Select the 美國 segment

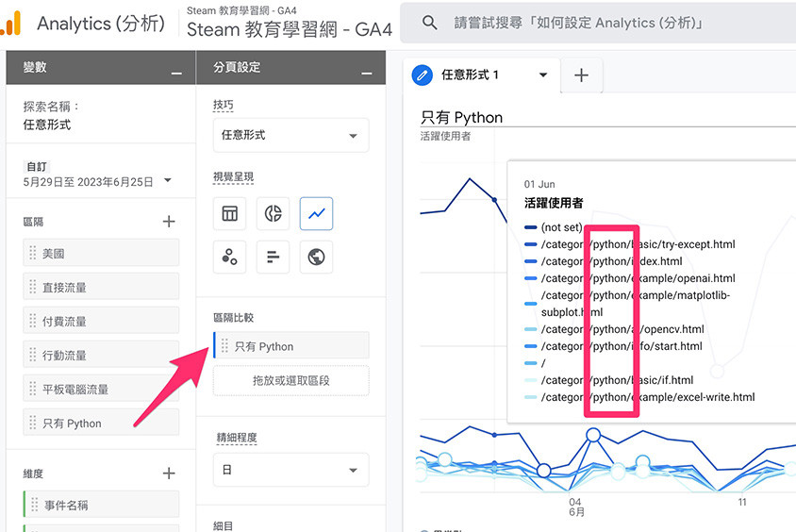101,252
